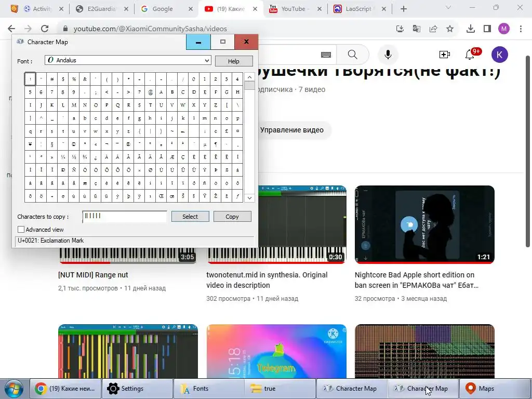
Task: Open YouTube on-screen keyboard icon
Action: click(326, 55)
